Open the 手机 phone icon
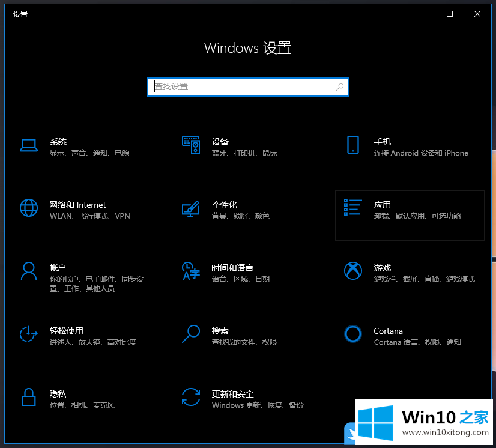The image size is (496, 448). [x=352, y=145]
